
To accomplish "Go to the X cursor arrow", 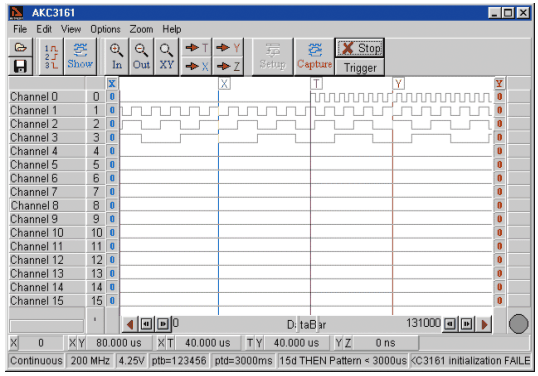I will click(197, 66).
